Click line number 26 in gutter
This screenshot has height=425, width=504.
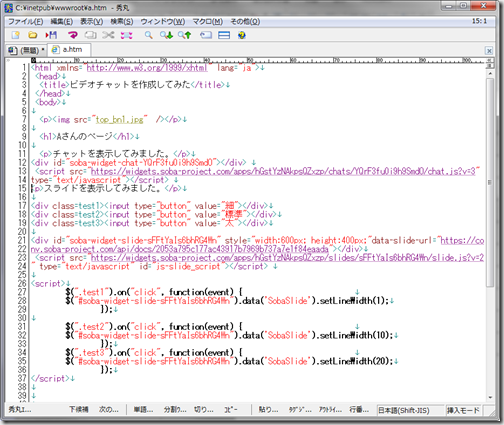coord(22,284)
